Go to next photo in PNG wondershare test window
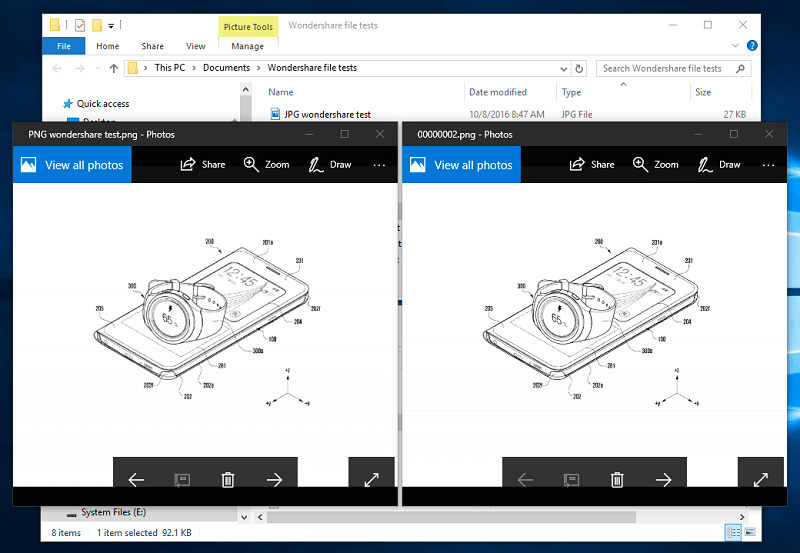The image size is (800, 553). click(274, 480)
